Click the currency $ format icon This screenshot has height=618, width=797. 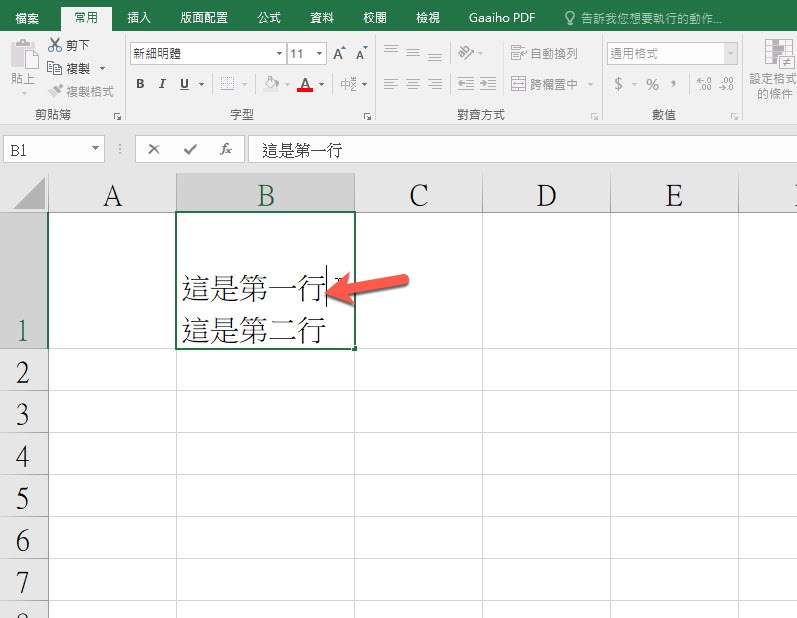point(618,84)
